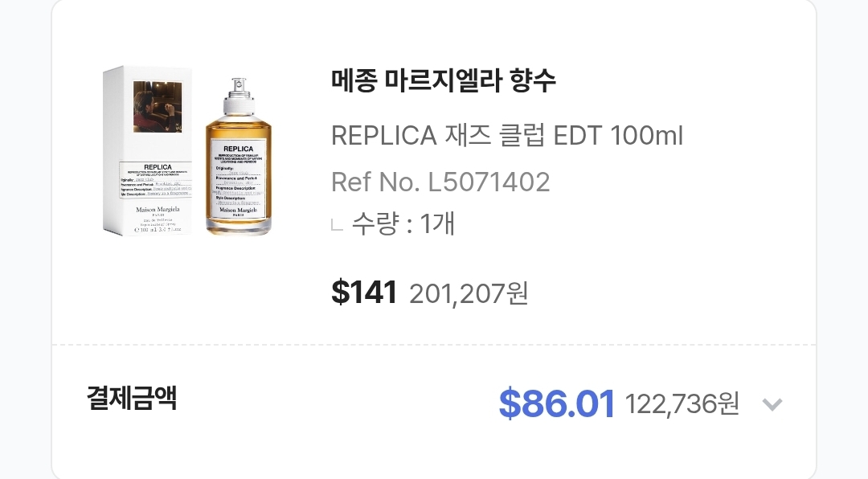The width and height of the screenshot is (868, 479).
Task: Click the REPLICA label on the bottle
Action: 239,150
